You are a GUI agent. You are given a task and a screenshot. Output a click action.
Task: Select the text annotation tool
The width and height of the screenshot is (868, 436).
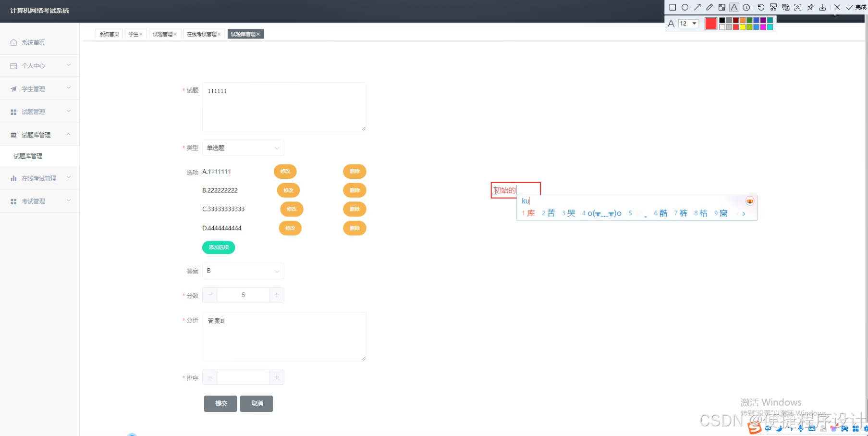coord(734,7)
